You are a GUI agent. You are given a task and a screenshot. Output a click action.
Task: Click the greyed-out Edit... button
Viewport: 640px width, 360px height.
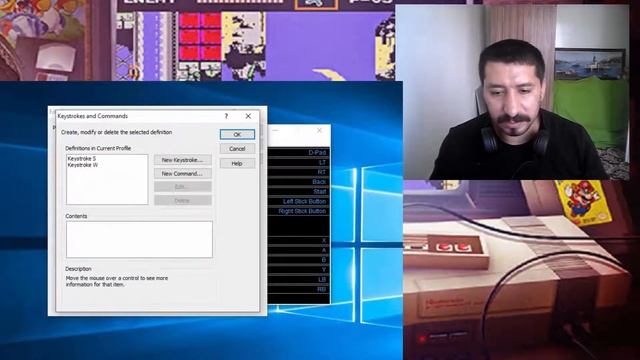(182, 187)
